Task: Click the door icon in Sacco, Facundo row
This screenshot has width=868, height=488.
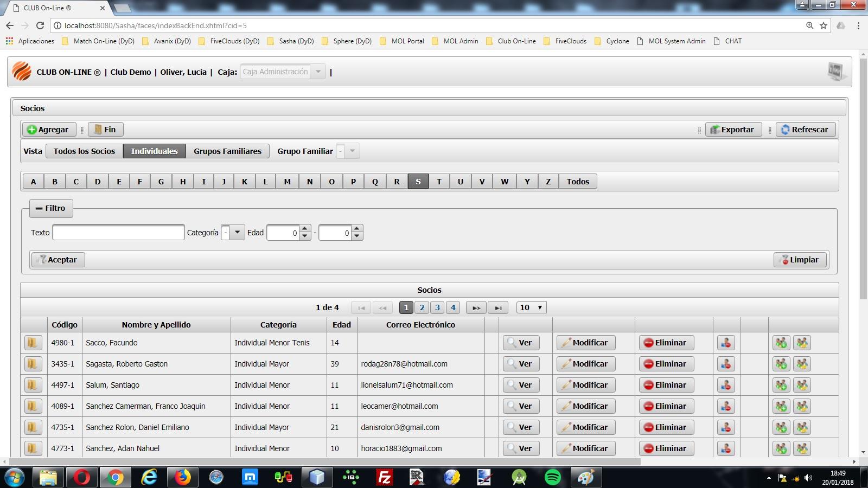Action: [33, 343]
